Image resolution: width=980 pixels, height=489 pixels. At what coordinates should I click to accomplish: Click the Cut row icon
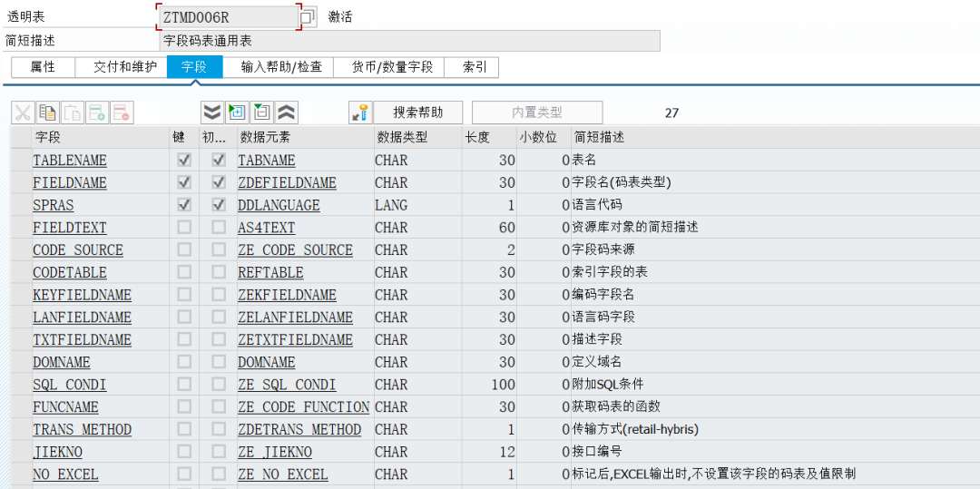pos(23,112)
